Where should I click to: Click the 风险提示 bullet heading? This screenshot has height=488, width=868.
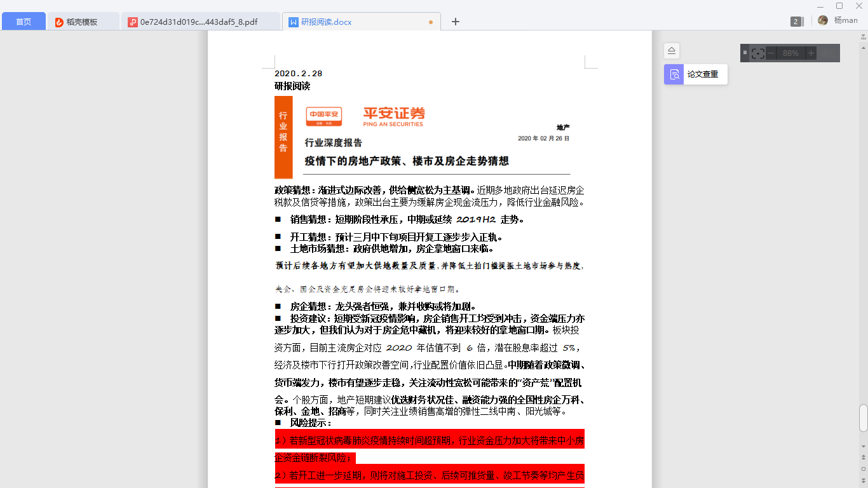click(304, 423)
